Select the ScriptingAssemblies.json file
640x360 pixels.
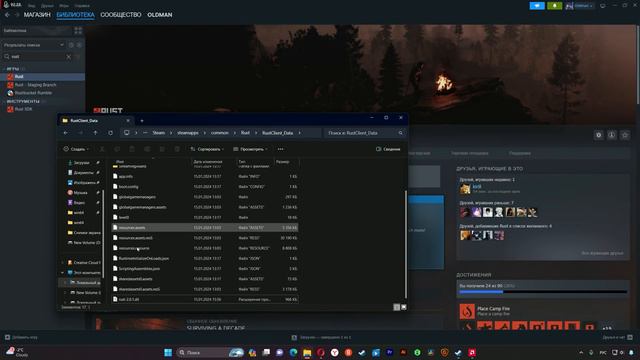click(205, 269)
